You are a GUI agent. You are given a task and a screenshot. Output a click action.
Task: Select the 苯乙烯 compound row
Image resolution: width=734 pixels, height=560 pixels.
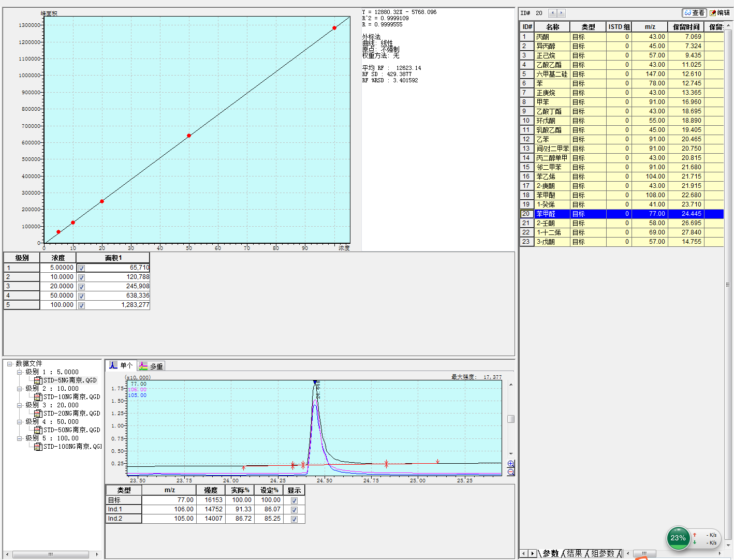coord(622,176)
